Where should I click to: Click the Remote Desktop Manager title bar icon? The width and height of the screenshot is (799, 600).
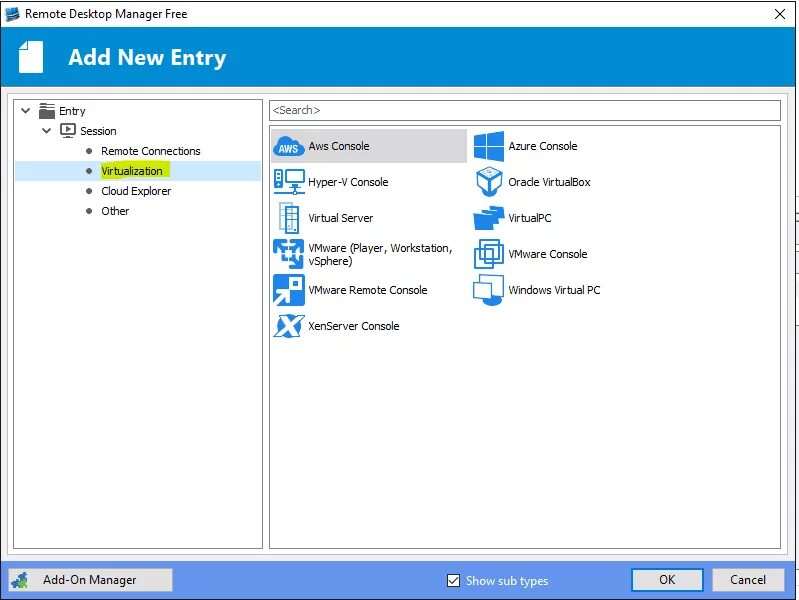[x=12, y=14]
